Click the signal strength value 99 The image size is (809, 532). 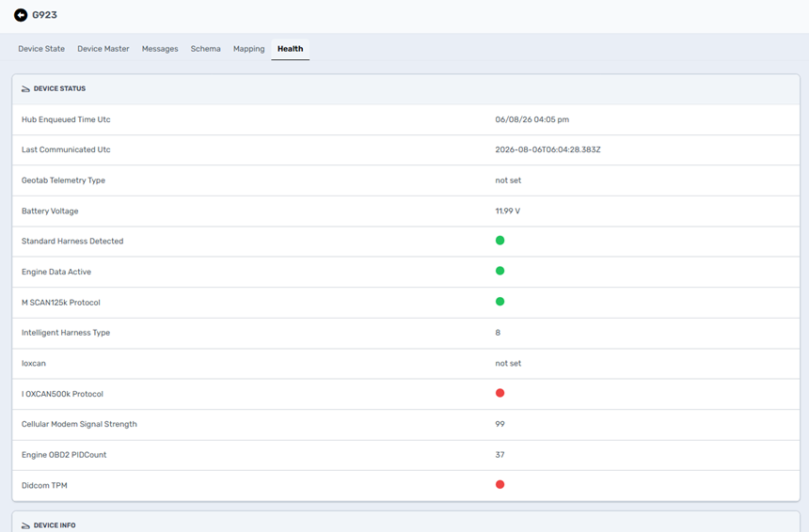pyautogui.click(x=500, y=424)
